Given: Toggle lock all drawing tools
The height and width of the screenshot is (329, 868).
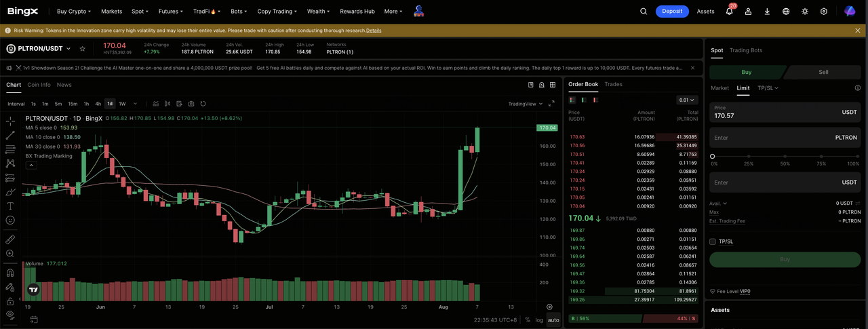Looking at the screenshot, I should [10, 301].
